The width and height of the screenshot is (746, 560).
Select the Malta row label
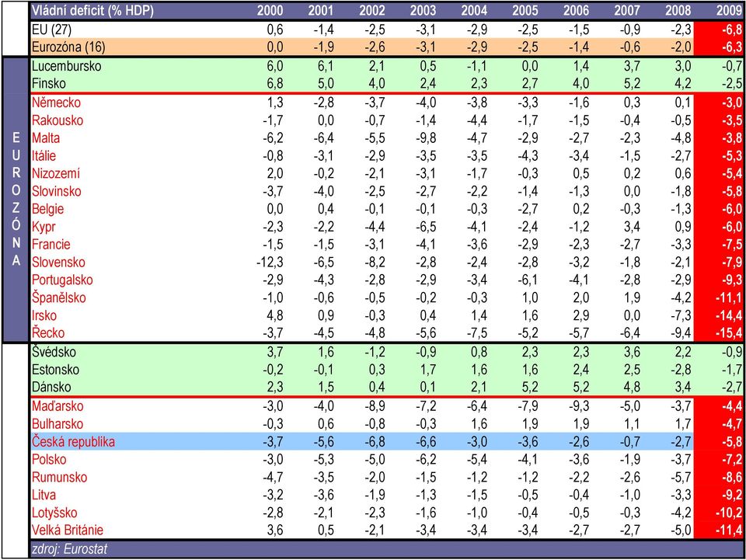pyautogui.click(x=46, y=138)
